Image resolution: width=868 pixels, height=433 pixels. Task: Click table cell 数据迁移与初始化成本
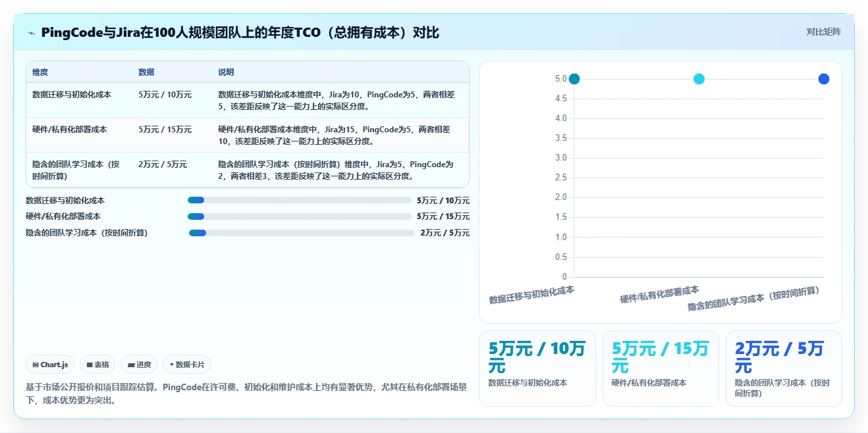(72, 95)
